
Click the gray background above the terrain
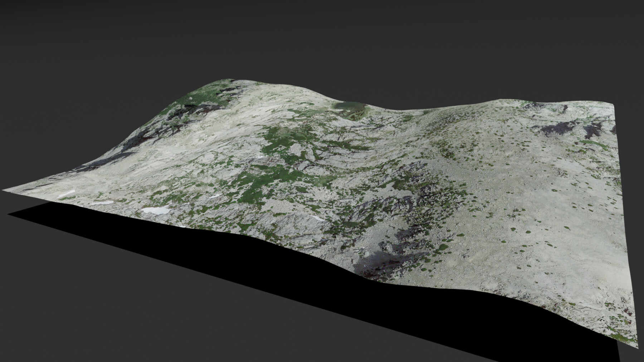(322, 36)
